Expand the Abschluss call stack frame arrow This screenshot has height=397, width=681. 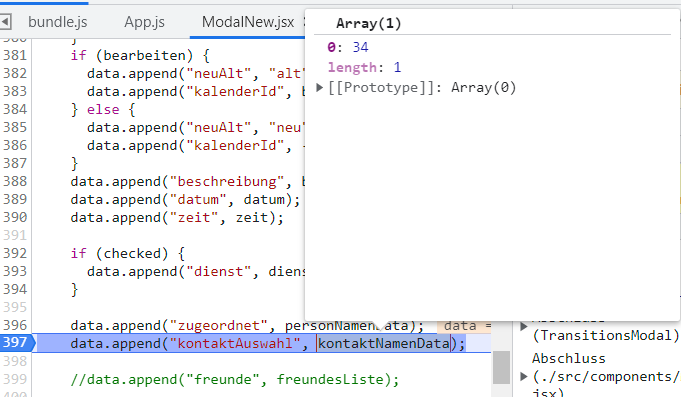(524, 376)
